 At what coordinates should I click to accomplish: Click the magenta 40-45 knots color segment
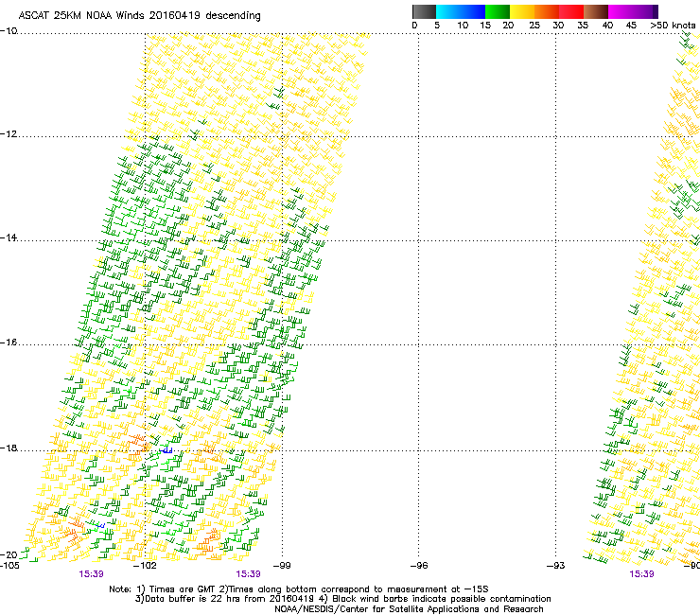click(621, 11)
